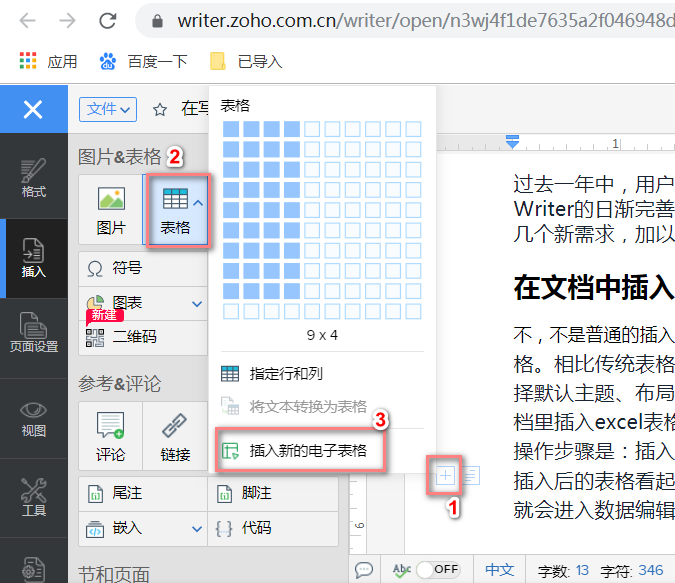Open the 应用 apps bookmark

point(49,62)
